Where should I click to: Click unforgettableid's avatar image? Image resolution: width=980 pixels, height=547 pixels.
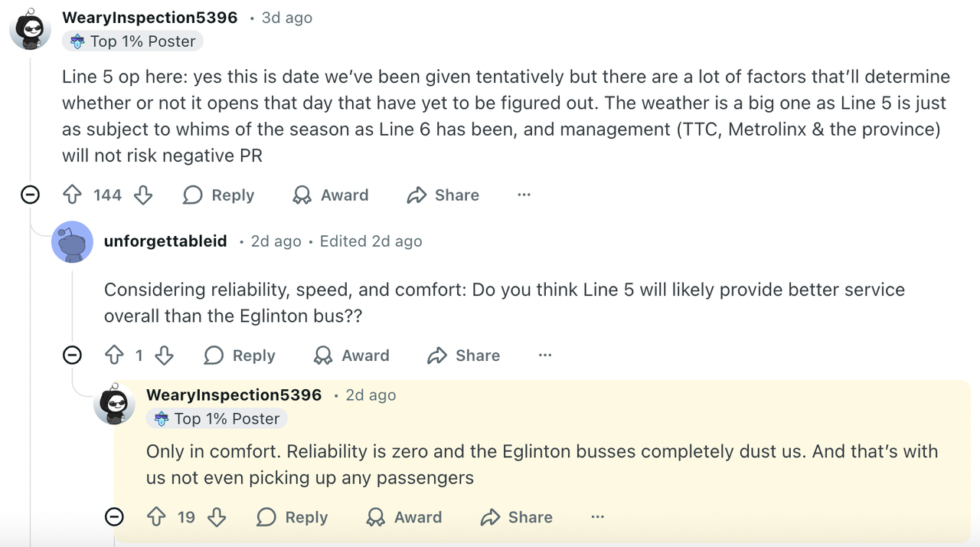(x=72, y=242)
